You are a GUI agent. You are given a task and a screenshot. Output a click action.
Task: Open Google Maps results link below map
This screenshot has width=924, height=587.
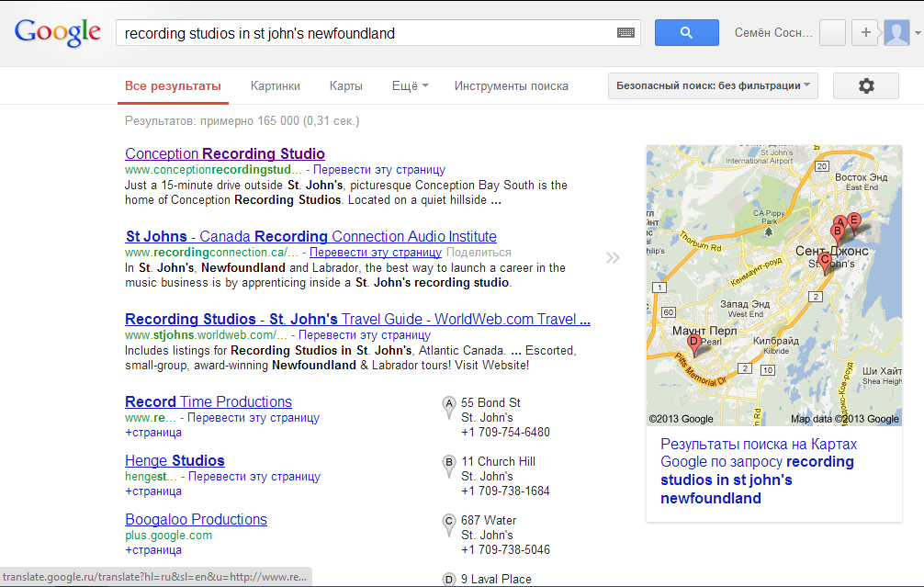(759, 471)
